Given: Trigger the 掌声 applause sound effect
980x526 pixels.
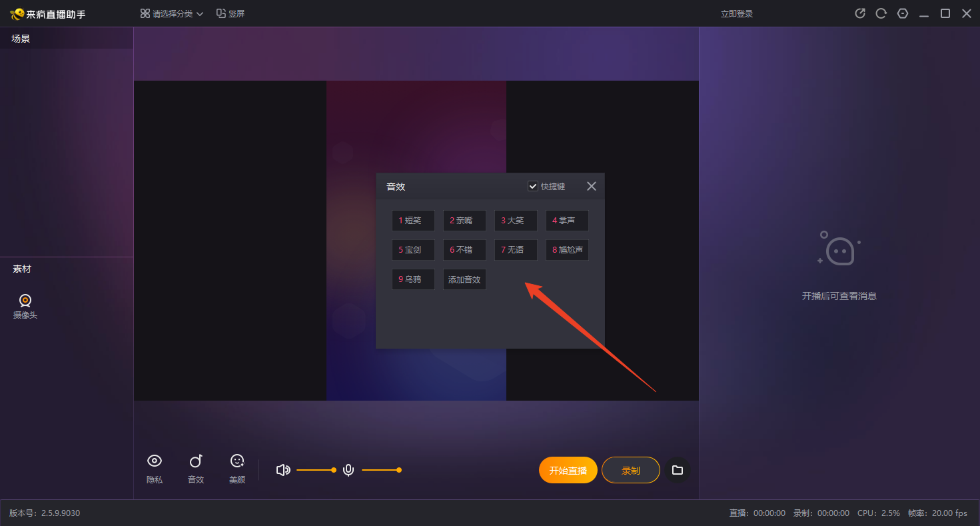Looking at the screenshot, I should tap(567, 220).
